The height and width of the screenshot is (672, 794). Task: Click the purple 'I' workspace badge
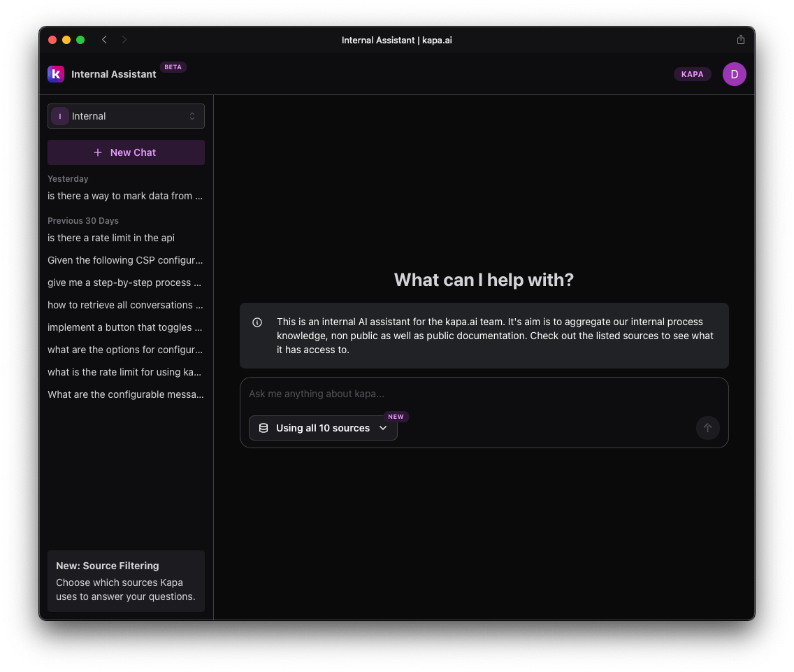click(59, 116)
